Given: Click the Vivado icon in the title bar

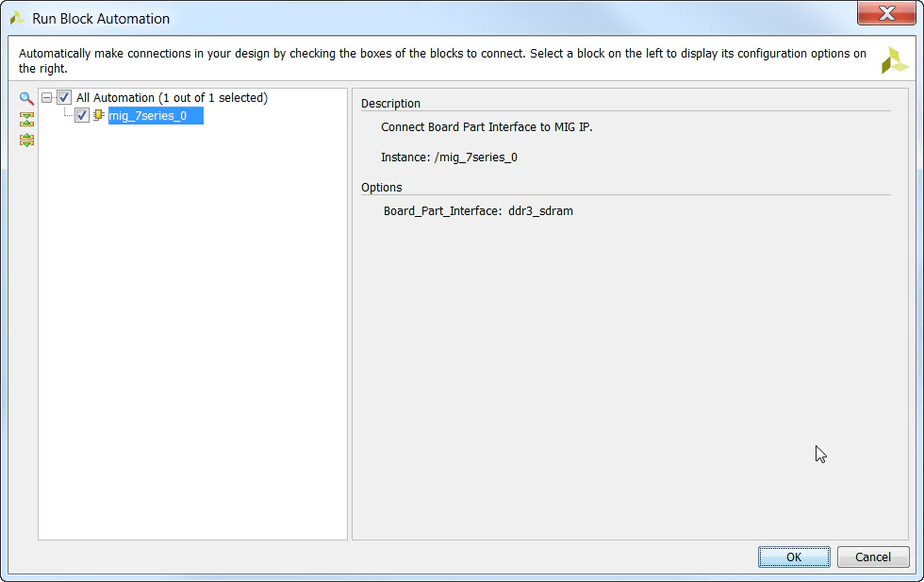Looking at the screenshot, I should tap(15, 17).
